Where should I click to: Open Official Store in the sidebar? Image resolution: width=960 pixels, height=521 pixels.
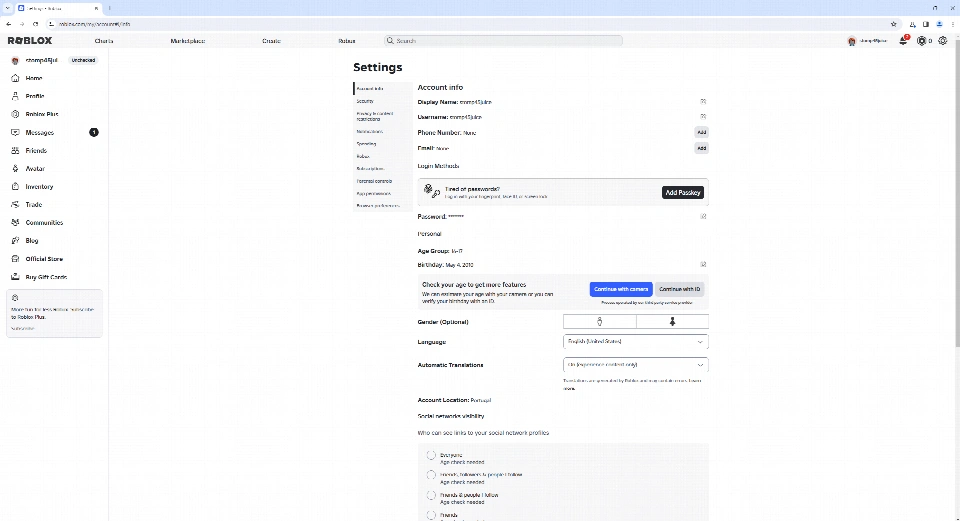44,259
